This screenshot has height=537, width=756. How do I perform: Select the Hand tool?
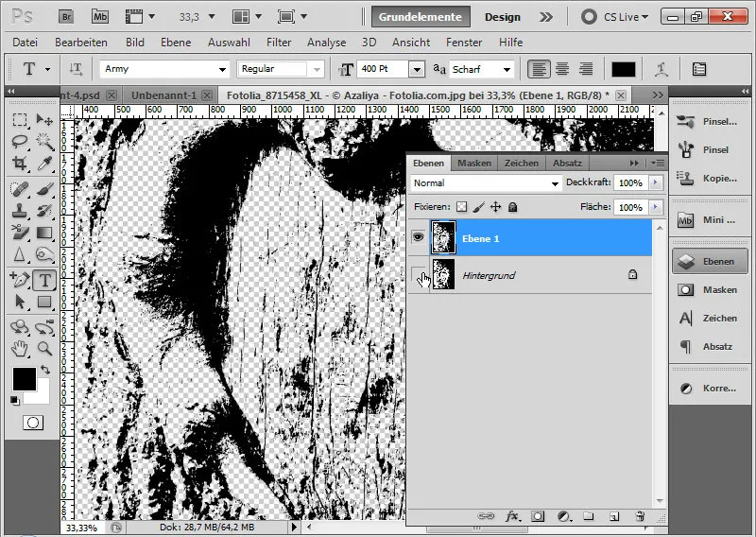tap(20, 348)
